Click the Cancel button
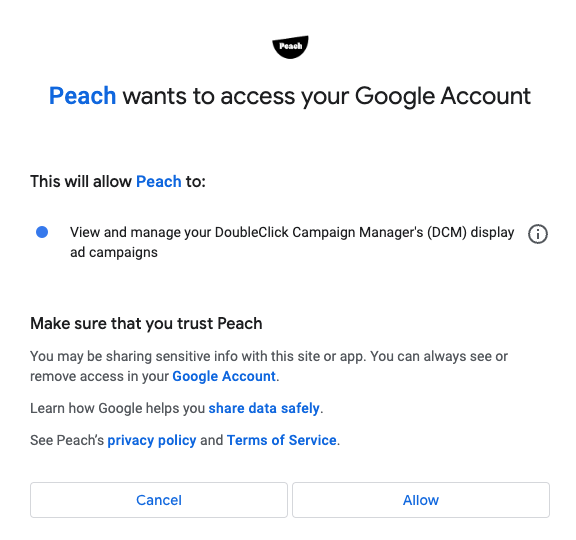 point(159,500)
